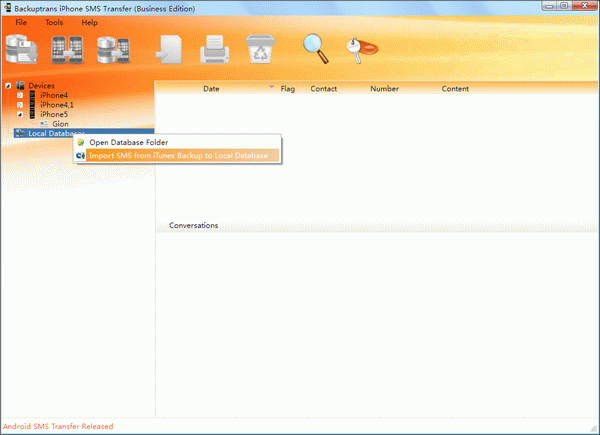Select the Gion contact under iPhone5
600x435 pixels.
(60, 124)
